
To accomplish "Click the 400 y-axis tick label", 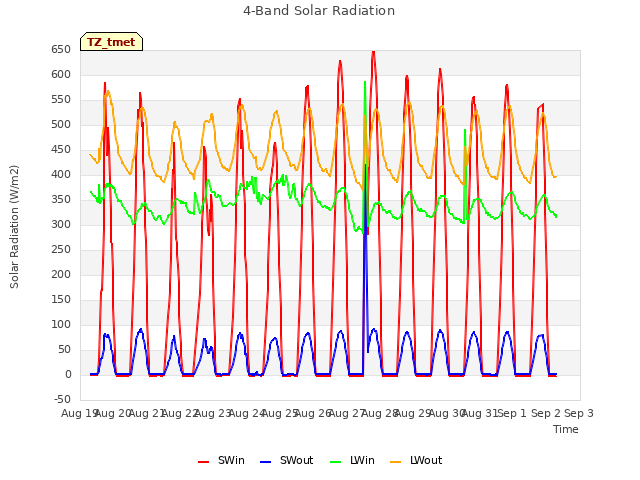I will [x=61, y=174].
